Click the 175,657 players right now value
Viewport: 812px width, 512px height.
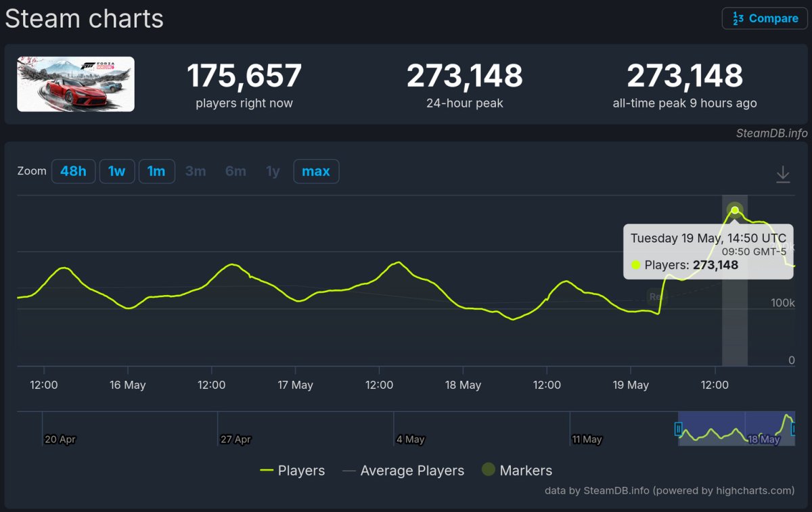(x=244, y=76)
